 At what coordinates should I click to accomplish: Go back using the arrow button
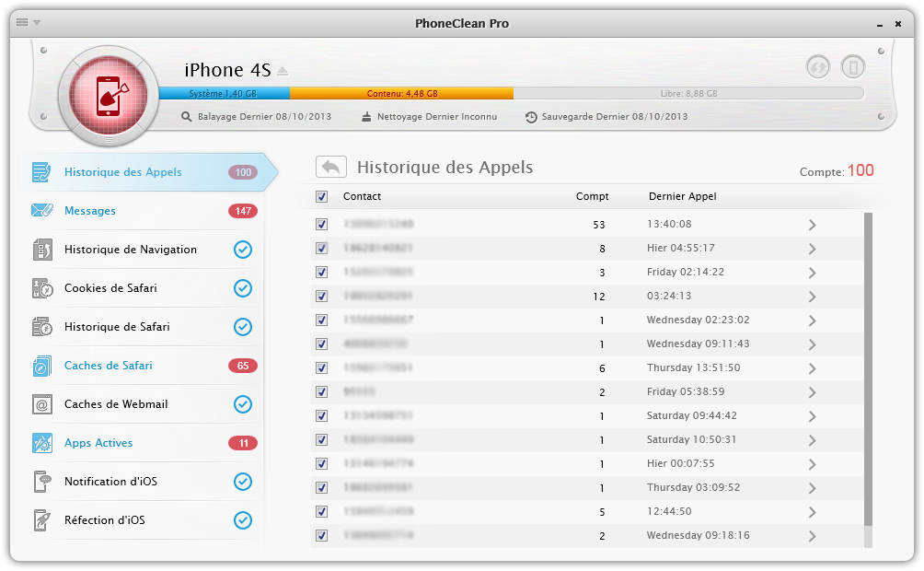coord(331,167)
